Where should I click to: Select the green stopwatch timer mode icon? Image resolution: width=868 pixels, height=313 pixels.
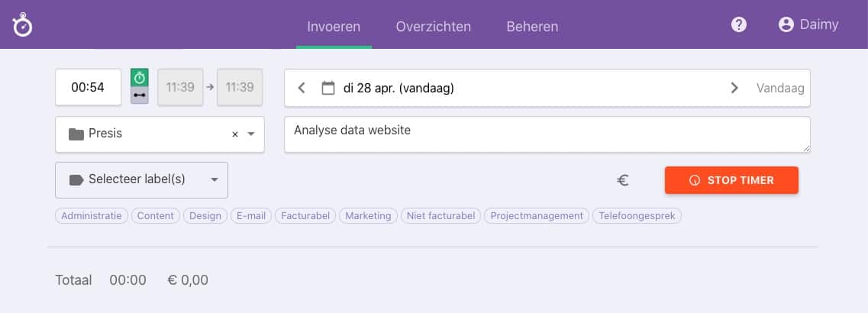point(140,78)
